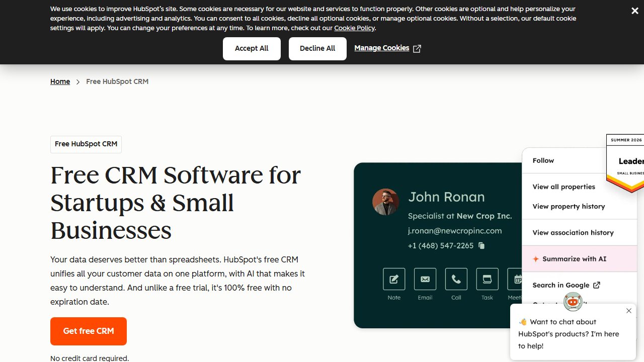This screenshot has height=362, width=644.
Task: Click the Summer 2026 Leader badge
Action: pyautogui.click(x=625, y=163)
